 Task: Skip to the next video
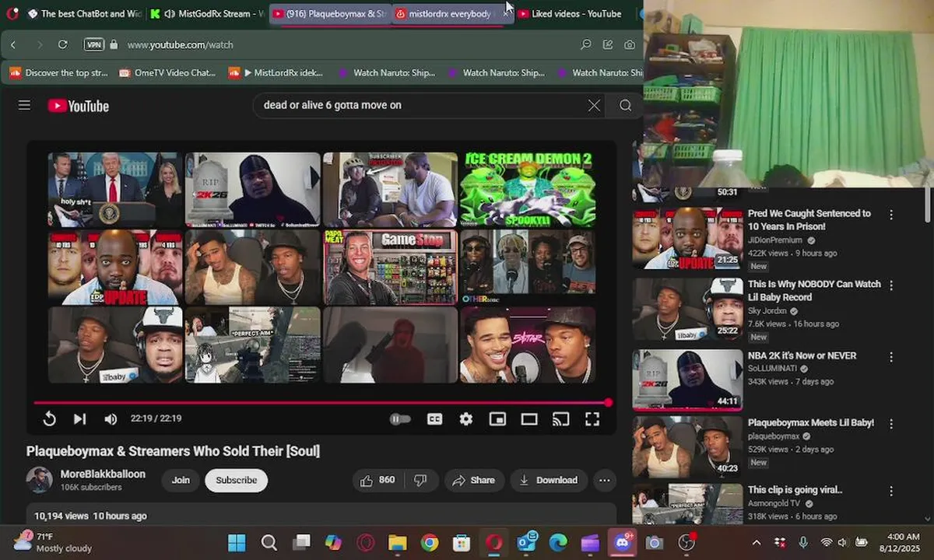click(x=79, y=419)
